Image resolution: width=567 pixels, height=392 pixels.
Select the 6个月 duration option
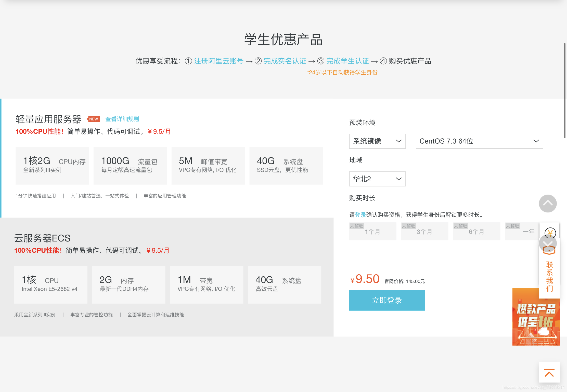click(476, 231)
